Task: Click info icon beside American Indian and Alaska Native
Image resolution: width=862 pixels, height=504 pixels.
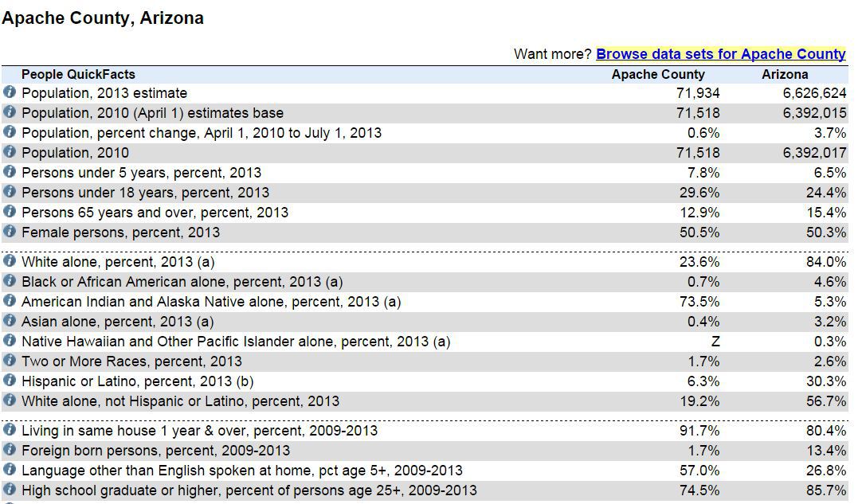Action: pyautogui.click(x=10, y=301)
